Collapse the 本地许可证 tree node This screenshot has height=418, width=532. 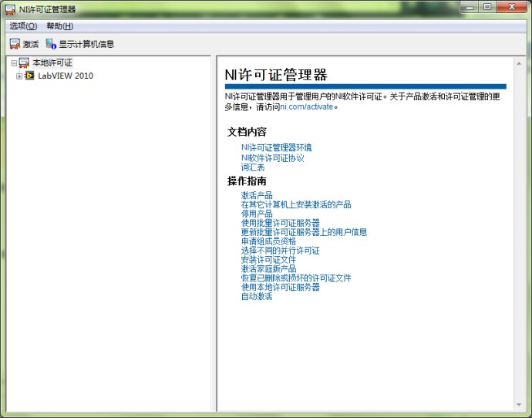(14, 63)
